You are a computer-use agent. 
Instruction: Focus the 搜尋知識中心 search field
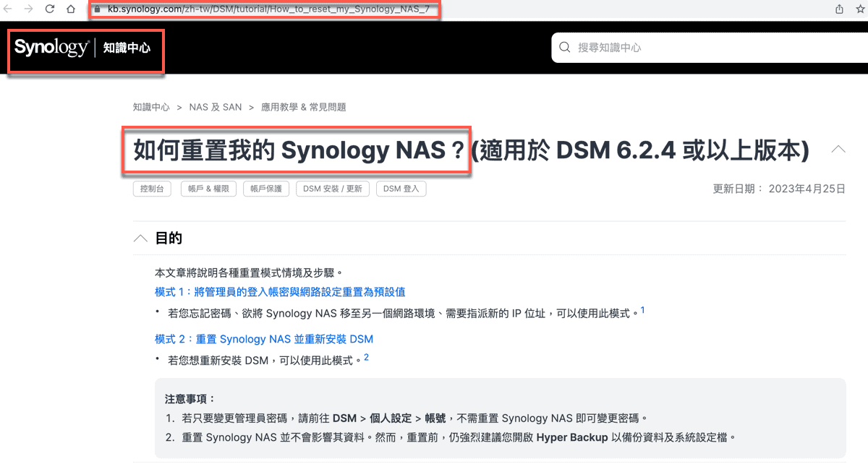pyautogui.click(x=709, y=48)
